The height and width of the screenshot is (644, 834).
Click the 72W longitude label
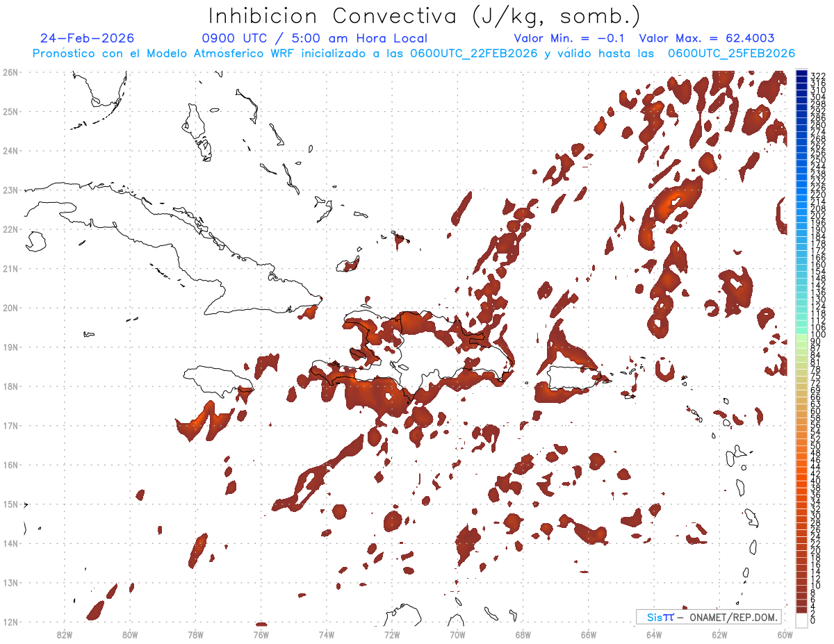(x=392, y=634)
